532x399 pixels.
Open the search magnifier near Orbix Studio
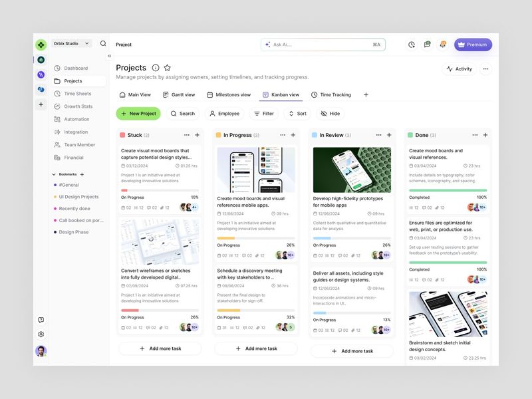[x=103, y=43]
